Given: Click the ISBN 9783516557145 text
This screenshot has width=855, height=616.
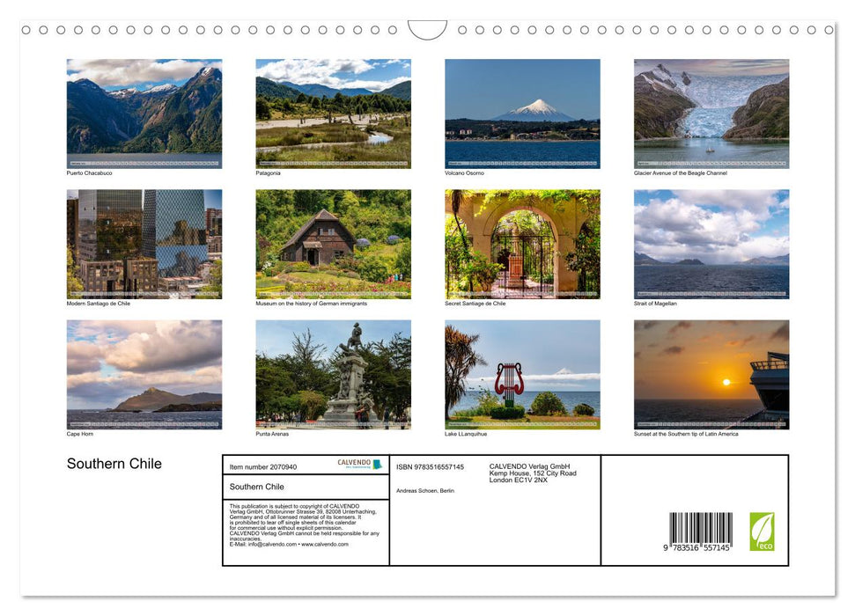Looking at the screenshot, I should pyautogui.click(x=430, y=467).
